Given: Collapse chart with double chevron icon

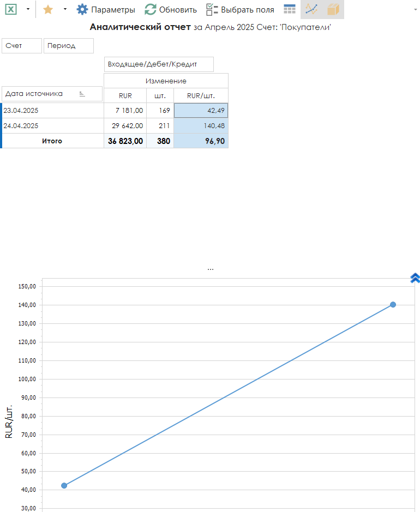Looking at the screenshot, I should click(x=415, y=278).
